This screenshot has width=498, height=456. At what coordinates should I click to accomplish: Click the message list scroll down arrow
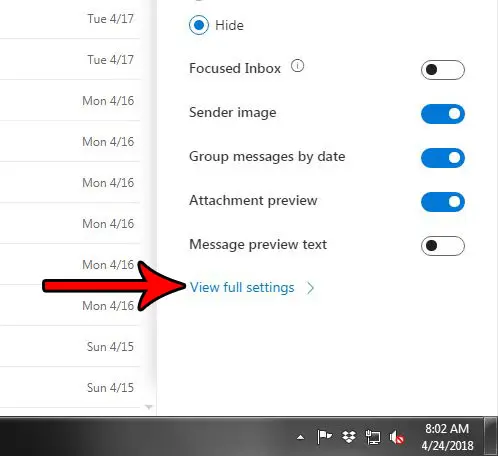click(x=149, y=407)
